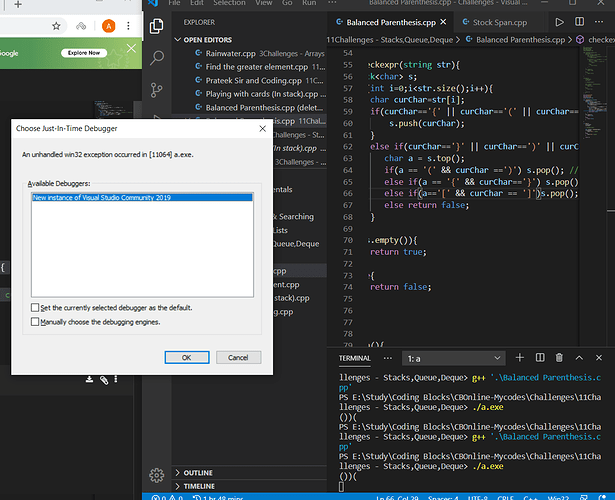
Task: Open the terminal selector dropdown '1: a'
Action: (453, 358)
